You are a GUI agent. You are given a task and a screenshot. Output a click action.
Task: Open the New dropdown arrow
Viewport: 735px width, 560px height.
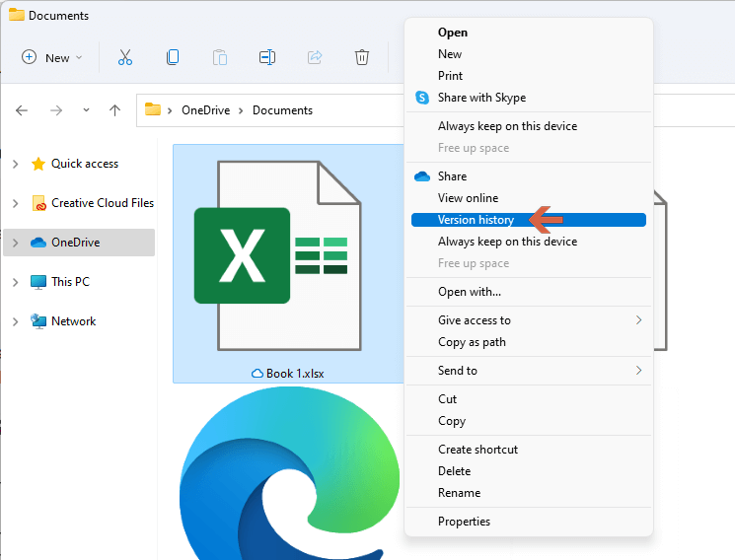tap(79, 57)
